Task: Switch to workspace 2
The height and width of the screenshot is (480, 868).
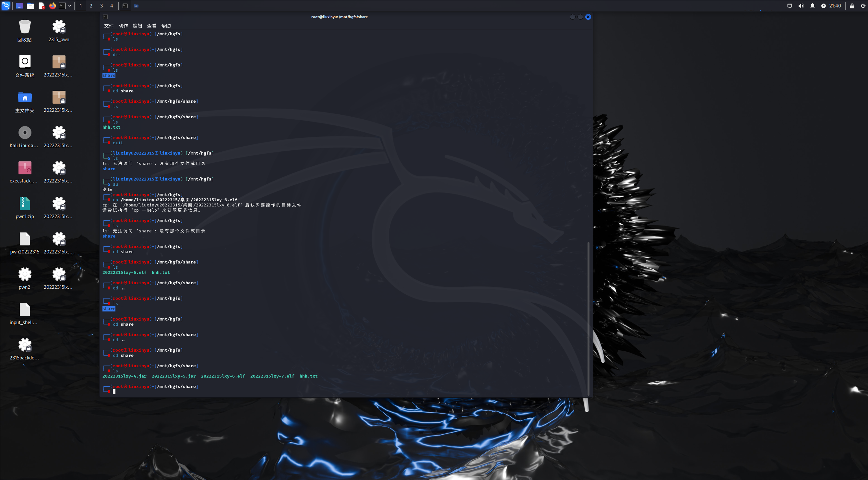Action: pyautogui.click(x=91, y=6)
